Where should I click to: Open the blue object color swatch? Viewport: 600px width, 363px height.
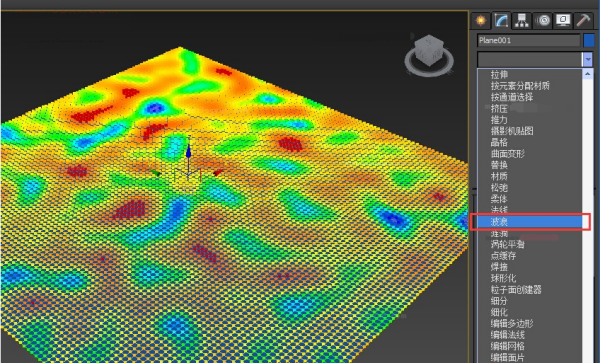[589, 41]
